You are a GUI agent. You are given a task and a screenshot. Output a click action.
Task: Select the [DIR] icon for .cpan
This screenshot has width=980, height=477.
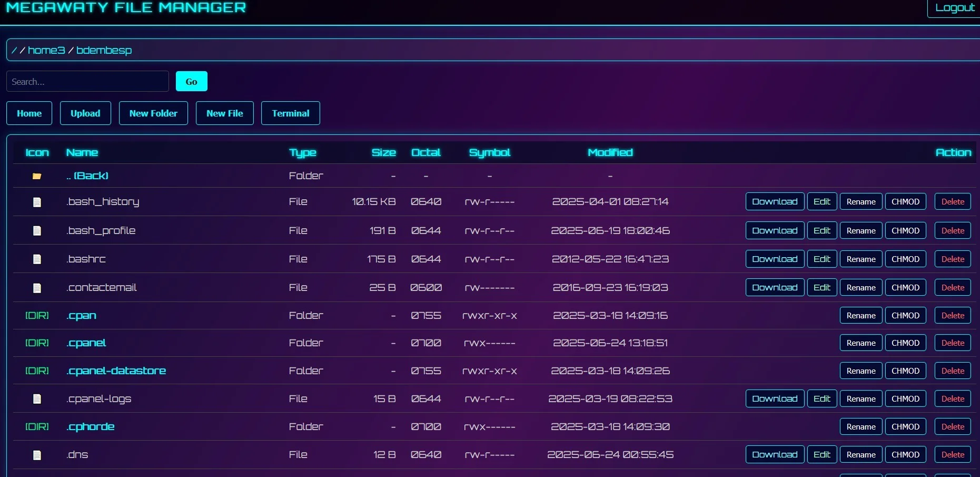37,315
